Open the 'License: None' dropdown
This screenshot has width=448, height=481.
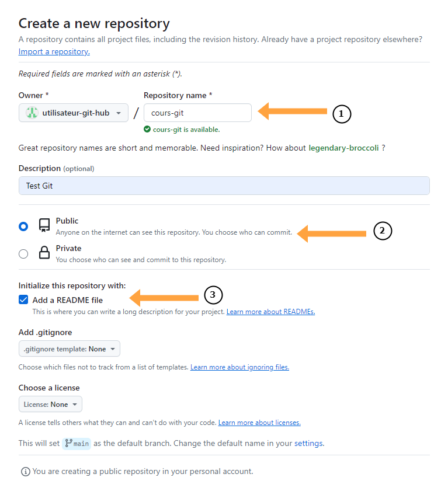click(x=50, y=403)
